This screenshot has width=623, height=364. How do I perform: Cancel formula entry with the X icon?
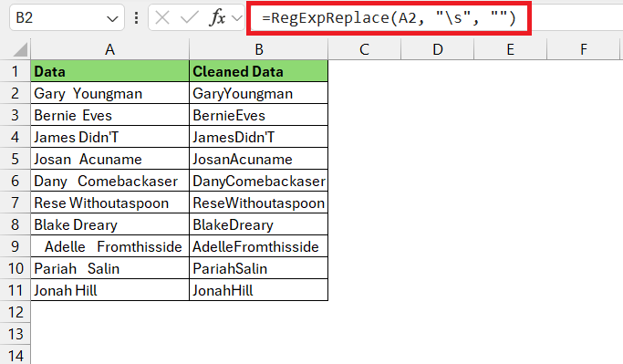click(x=162, y=18)
